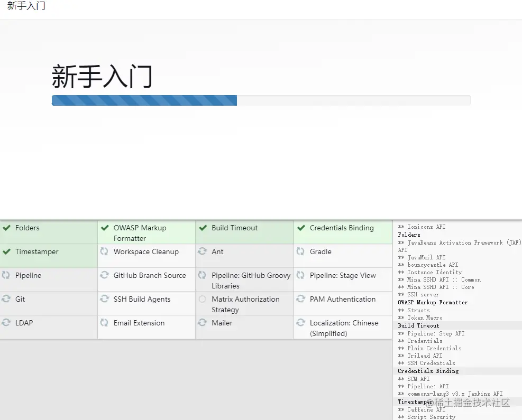Viewport: 522px width, 420px height.
Task: Click the '** SCM API' log line
Action: 414,379
